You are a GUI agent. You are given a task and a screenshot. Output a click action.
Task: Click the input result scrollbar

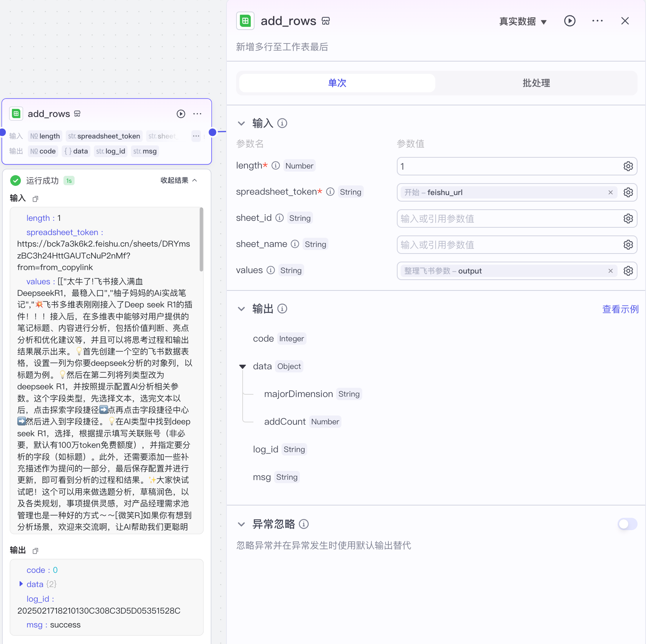[x=201, y=240]
